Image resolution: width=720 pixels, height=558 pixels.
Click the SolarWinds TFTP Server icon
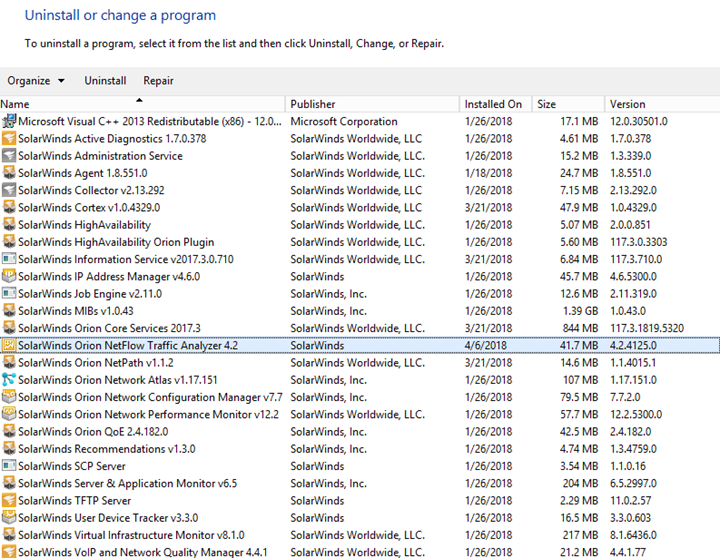[x=9, y=500]
